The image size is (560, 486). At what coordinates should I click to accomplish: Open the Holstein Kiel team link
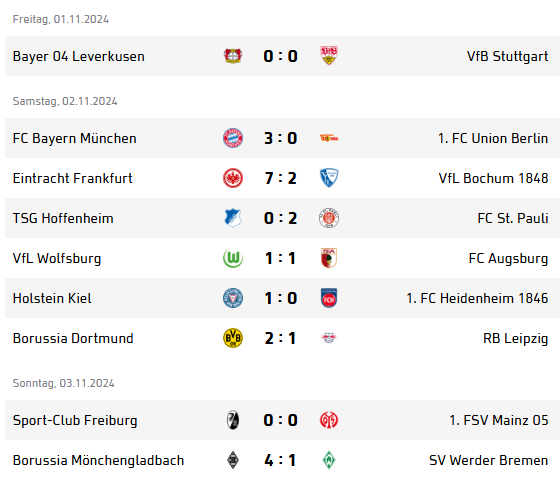click(52, 298)
